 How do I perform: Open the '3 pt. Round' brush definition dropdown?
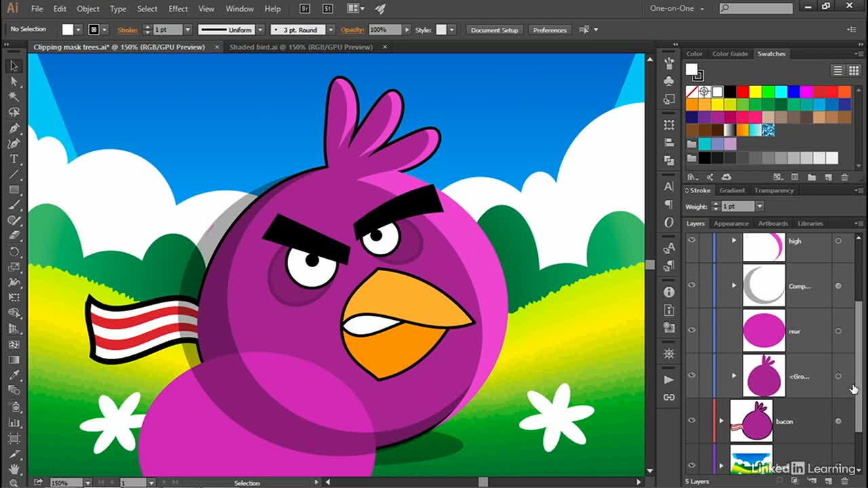tap(331, 30)
